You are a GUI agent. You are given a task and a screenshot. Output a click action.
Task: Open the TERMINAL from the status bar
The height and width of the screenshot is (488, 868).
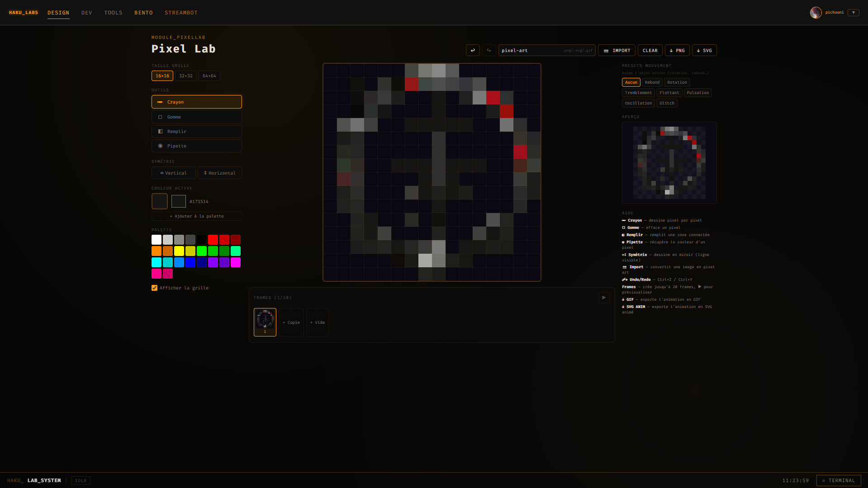pyautogui.click(x=839, y=480)
